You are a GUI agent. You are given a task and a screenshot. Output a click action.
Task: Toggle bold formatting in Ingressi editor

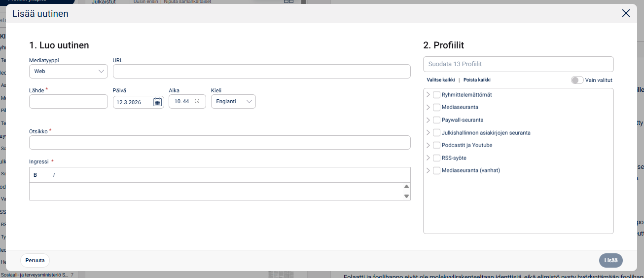pos(36,175)
